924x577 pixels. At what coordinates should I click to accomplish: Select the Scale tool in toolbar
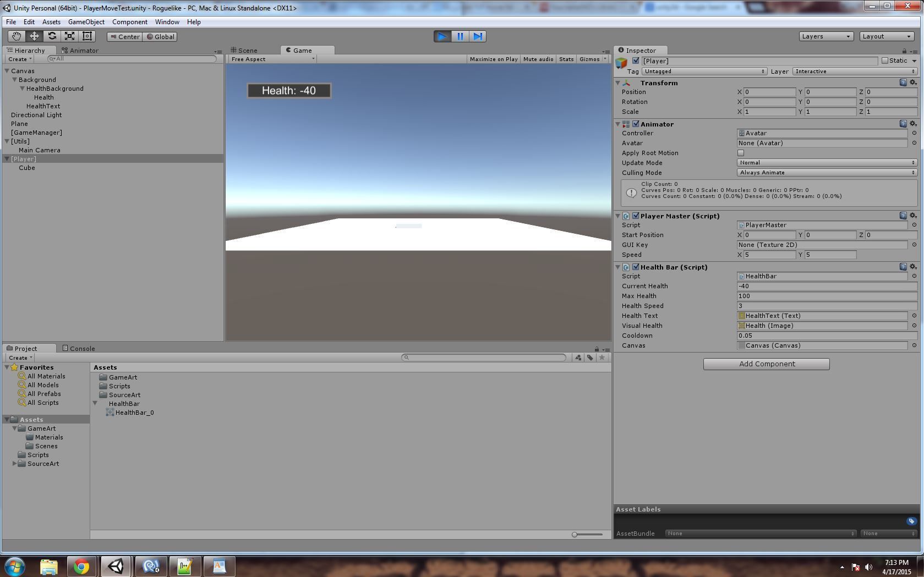[x=69, y=36]
